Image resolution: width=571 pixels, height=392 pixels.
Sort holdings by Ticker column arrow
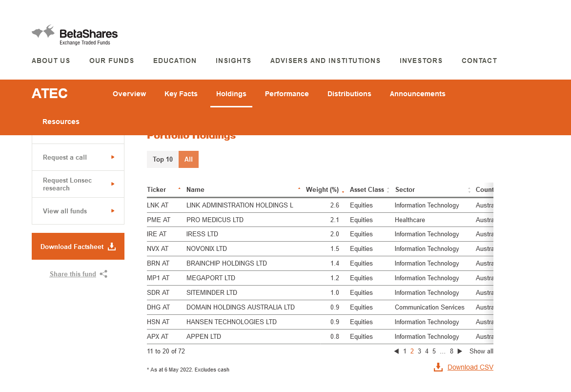pos(179,188)
